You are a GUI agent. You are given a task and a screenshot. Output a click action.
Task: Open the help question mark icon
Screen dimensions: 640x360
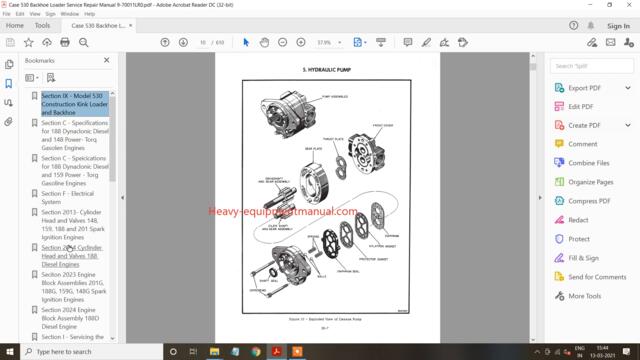pyautogui.click(x=573, y=26)
